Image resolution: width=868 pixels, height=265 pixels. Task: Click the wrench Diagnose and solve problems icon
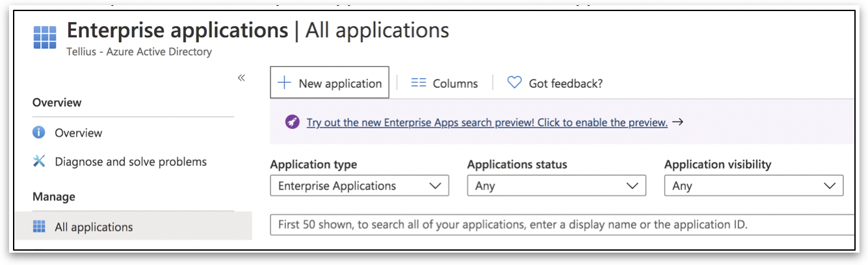(39, 161)
